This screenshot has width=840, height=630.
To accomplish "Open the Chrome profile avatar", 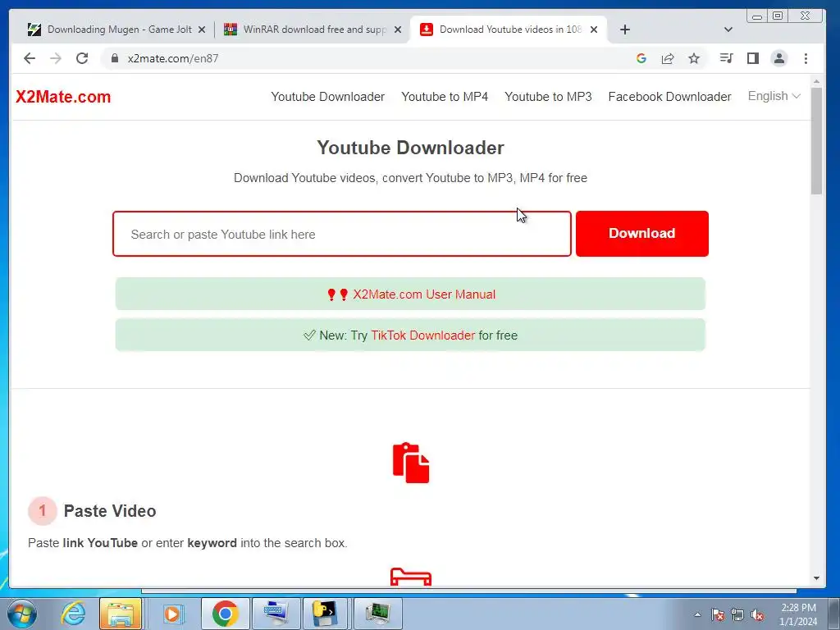I will (x=779, y=58).
